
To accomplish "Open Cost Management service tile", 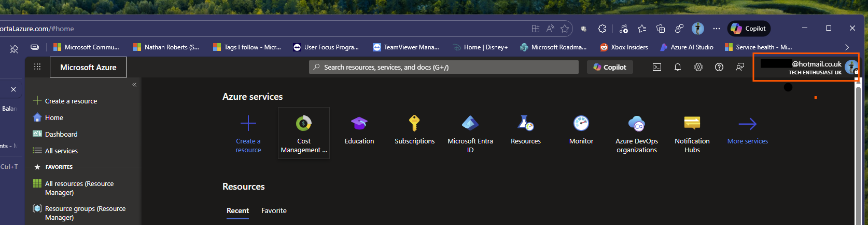I will pyautogui.click(x=304, y=133).
